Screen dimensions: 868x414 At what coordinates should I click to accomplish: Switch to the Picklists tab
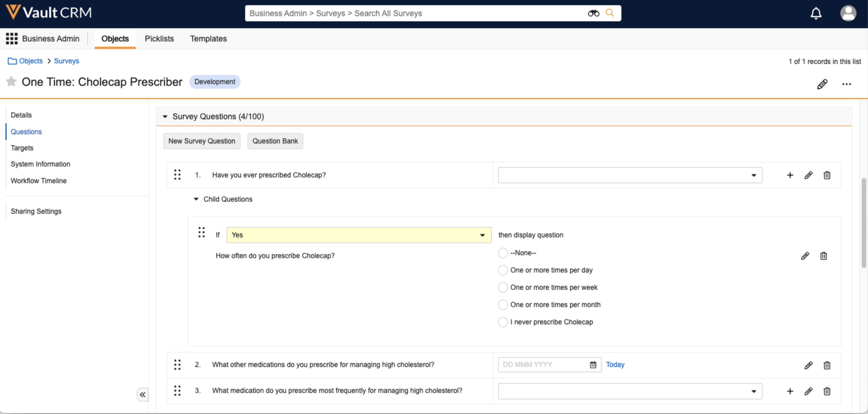pyautogui.click(x=159, y=39)
